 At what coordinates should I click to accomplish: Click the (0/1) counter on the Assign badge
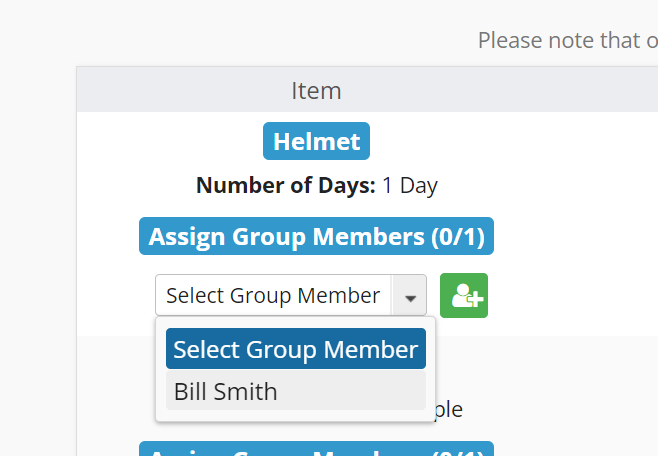[x=457, y=237]
